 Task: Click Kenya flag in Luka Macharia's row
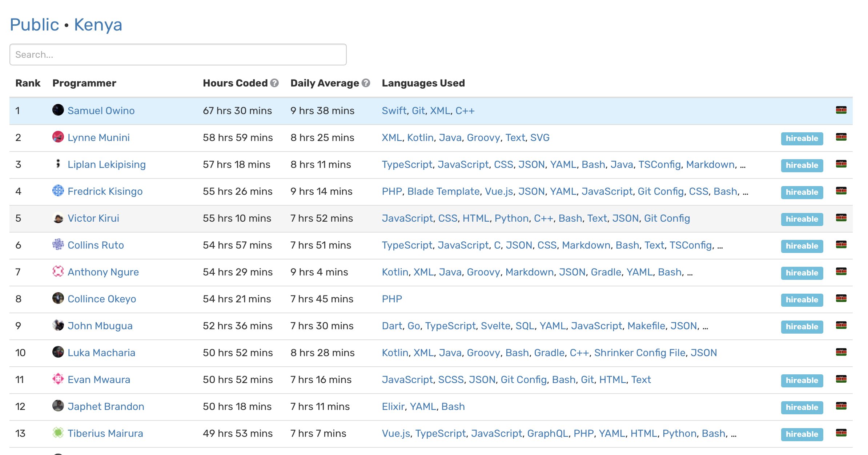pos(841,352)
